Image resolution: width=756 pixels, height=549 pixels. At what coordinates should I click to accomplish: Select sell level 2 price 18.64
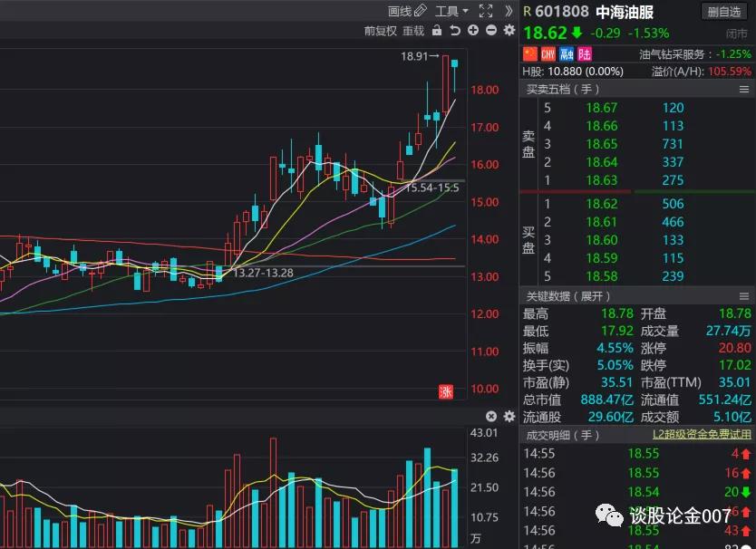click(602, 162)
